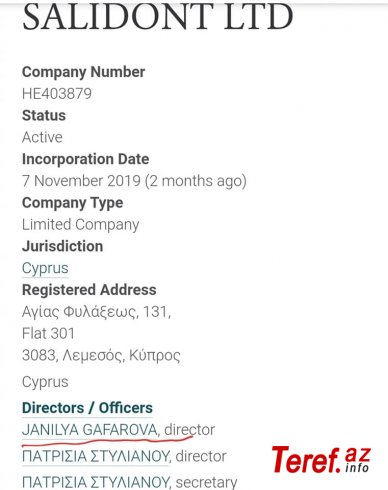Screen dimensions: 388x490
Task: Open the Cyprus jurisdiction link
Action: tap(45, 268)
